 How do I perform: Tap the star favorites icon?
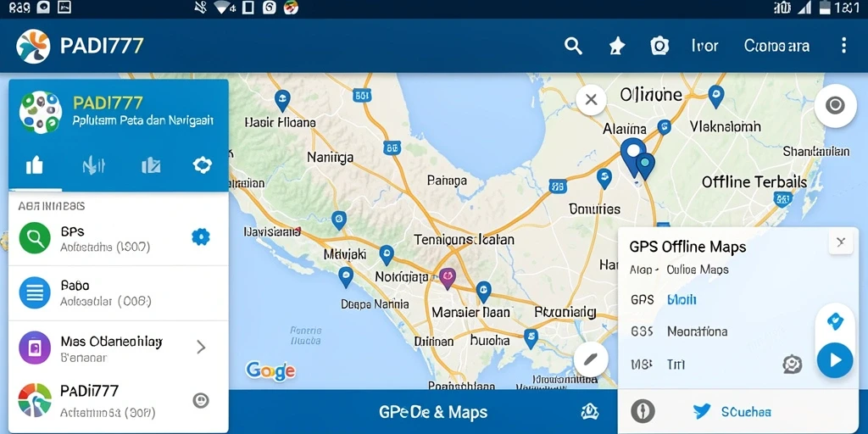617,46
